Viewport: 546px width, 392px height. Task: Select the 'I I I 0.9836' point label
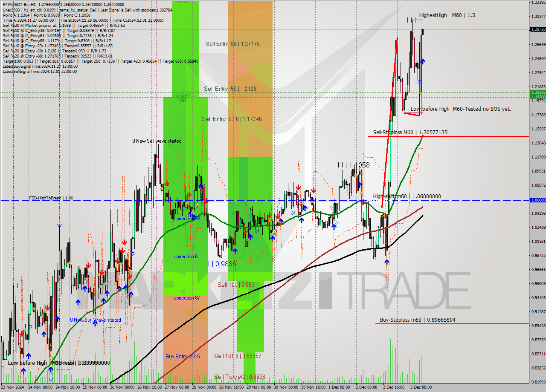220,264
